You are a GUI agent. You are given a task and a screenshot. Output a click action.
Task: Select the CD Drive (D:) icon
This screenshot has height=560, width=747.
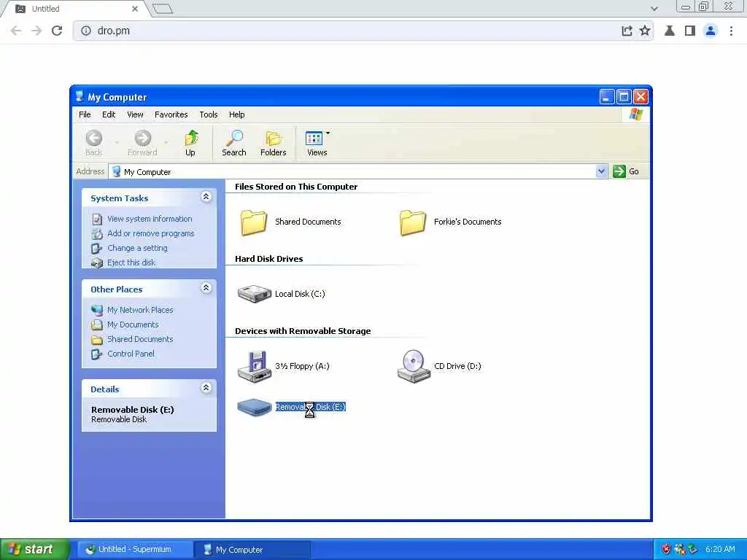[x=414, y=367]
